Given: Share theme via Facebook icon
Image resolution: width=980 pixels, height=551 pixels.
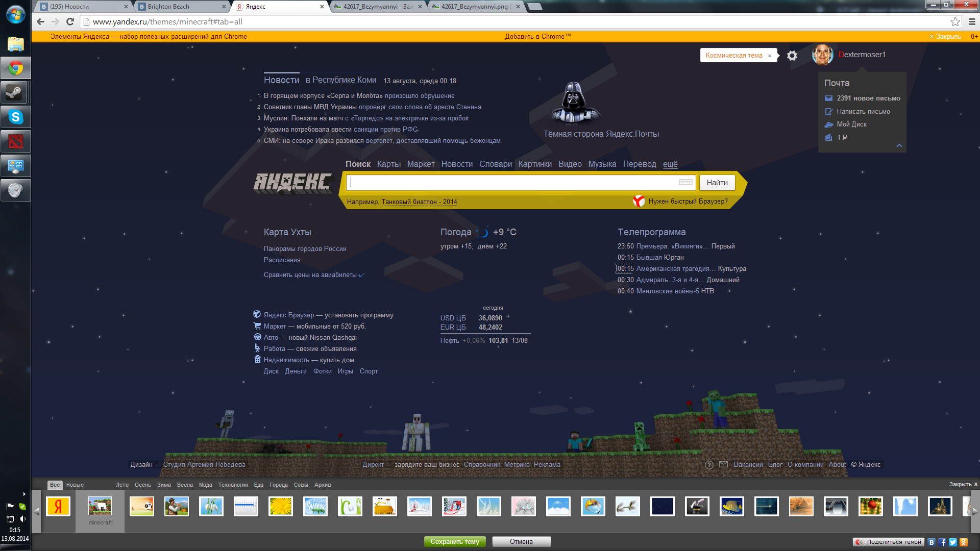Looking at the screenshot, I should pos(942,542).
